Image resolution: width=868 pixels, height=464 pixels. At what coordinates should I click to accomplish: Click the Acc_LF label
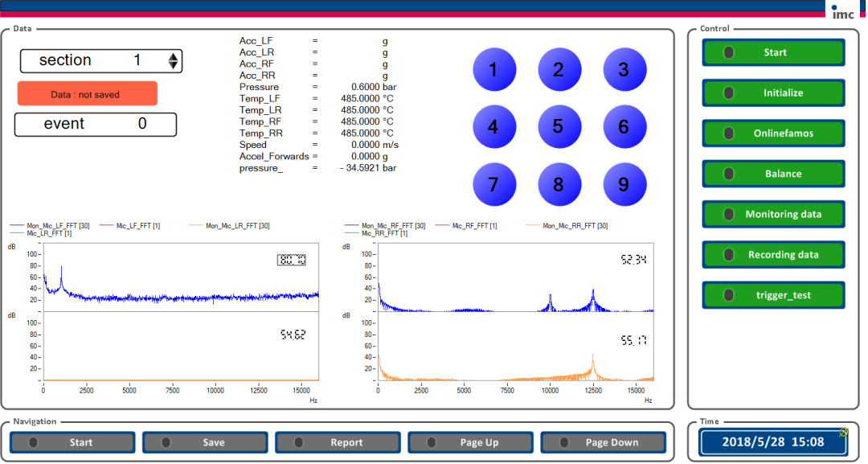click(x=256, y=41)
